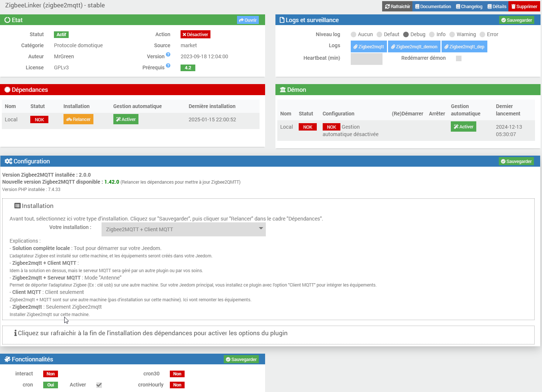The height and width of the screenshot is (392, 542).
Task: Show plugin Détails
Action: tap(497, 6)
